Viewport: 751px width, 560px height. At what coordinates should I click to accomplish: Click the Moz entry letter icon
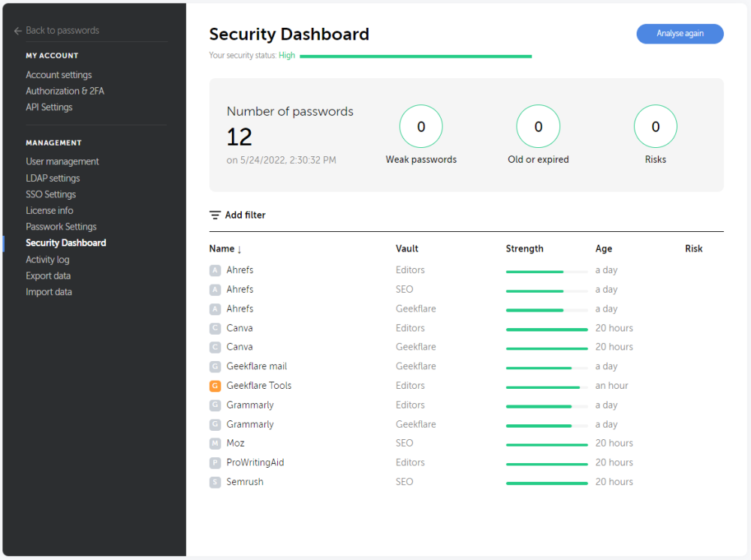tap(216, 444)
